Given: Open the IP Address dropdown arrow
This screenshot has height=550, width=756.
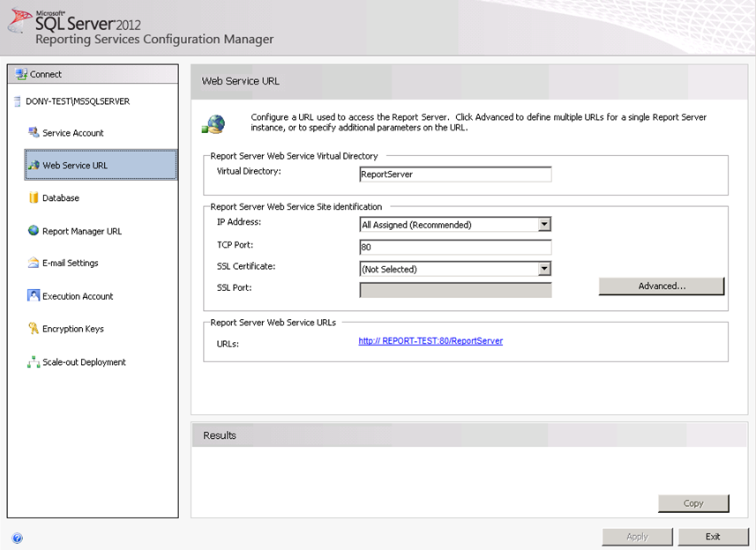Looking at the screenshot, I should click(544, 225).
